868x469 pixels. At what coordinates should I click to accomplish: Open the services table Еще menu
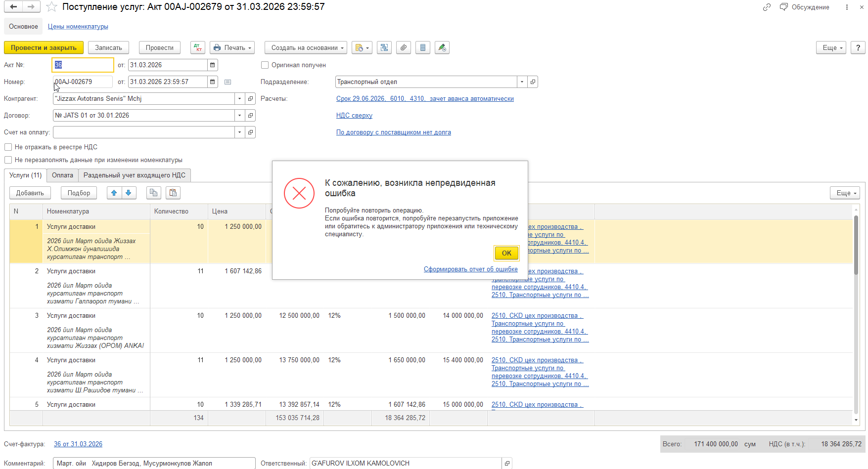pos(845,193)
